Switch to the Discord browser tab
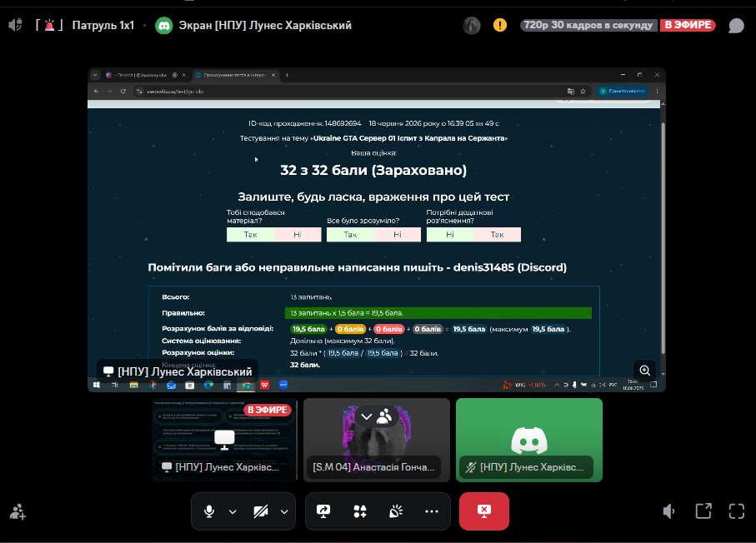This screenshot has width=756, height=543. pyautogui.click(x=140, y=75)
